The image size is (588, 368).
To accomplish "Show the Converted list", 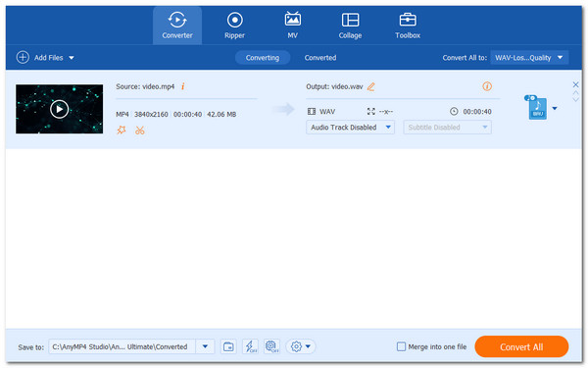I will (320, 58).
